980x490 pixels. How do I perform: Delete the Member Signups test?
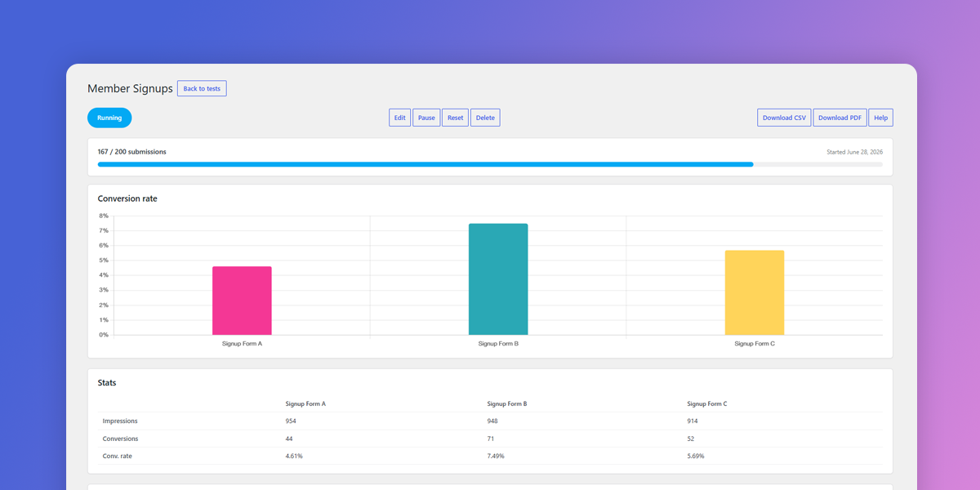click(x=485, y=118)
